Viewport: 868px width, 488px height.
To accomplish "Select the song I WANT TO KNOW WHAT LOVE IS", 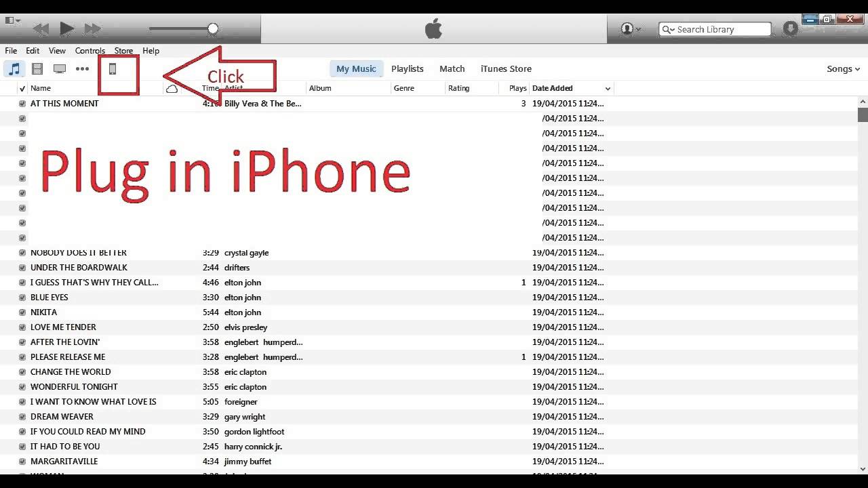I will click(94, 402).
